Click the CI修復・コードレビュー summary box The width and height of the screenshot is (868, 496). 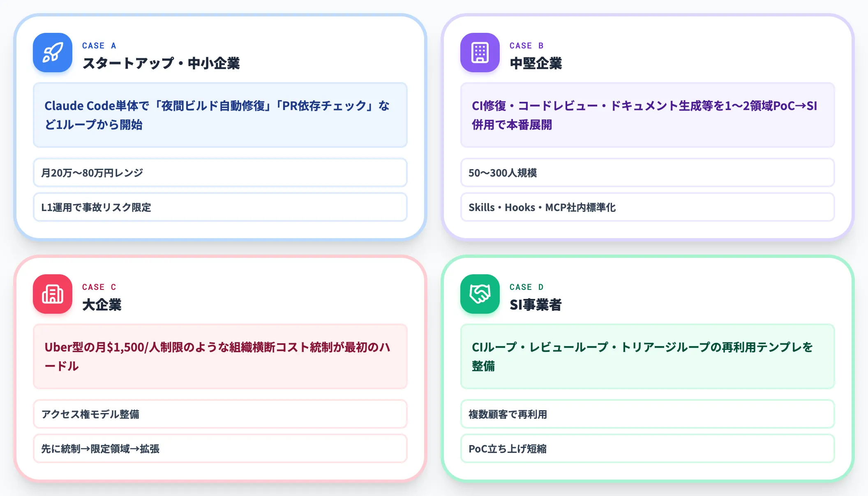click(x=648, y=115)
